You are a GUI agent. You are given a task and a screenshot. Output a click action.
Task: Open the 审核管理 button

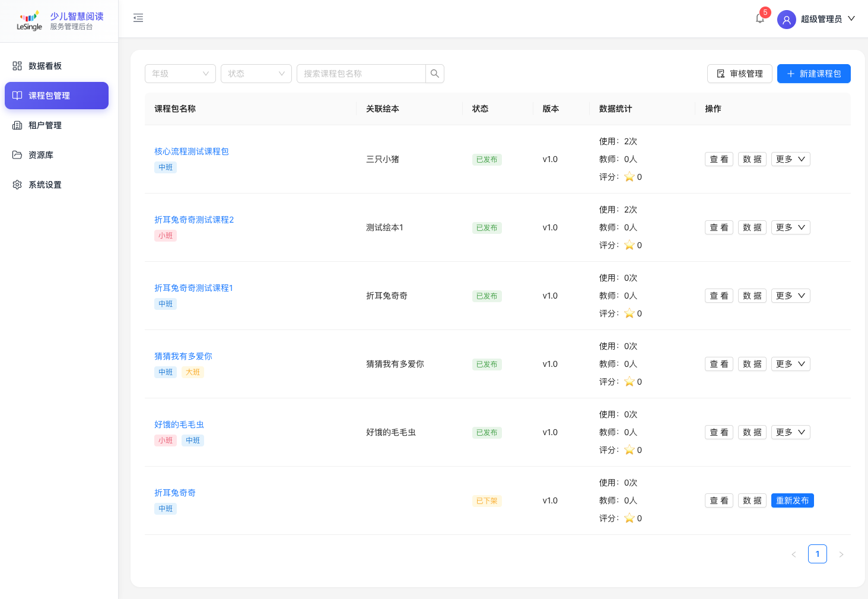[739, 74]
